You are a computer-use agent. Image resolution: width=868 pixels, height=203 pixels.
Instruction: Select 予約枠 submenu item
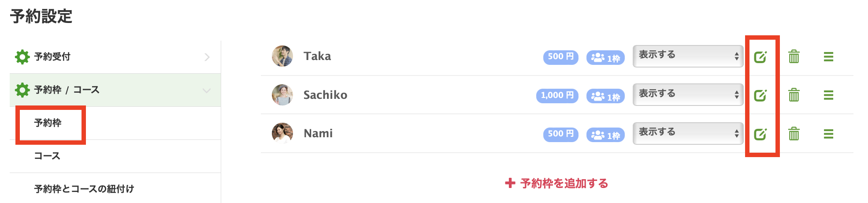coord(48,123)
